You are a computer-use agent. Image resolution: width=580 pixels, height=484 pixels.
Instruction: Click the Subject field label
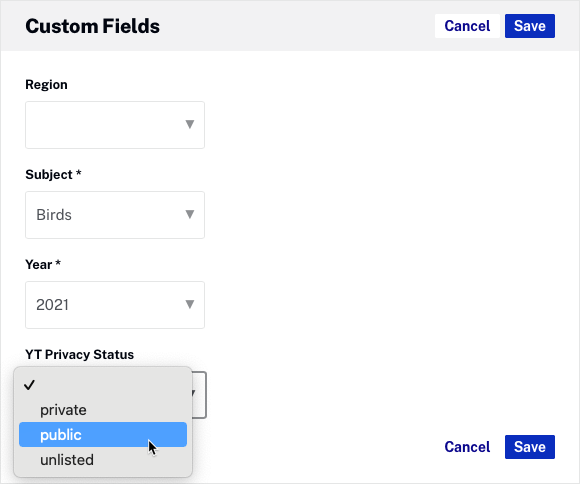53,174
